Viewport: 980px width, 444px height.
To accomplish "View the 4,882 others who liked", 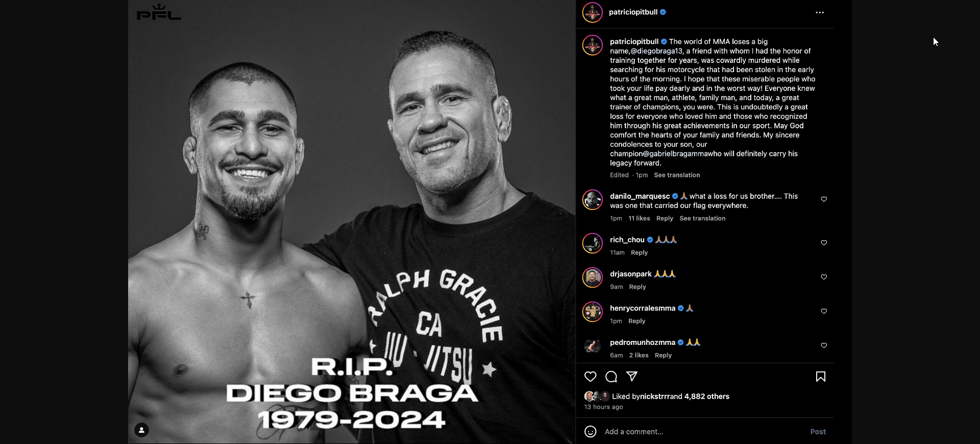I will (x=706, y=396).
